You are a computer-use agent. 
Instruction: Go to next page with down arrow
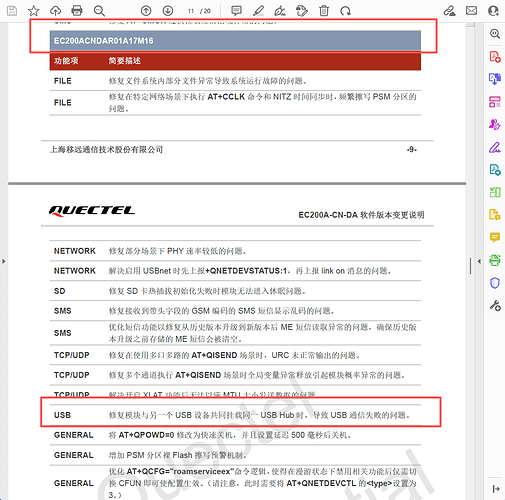(168, 11)
